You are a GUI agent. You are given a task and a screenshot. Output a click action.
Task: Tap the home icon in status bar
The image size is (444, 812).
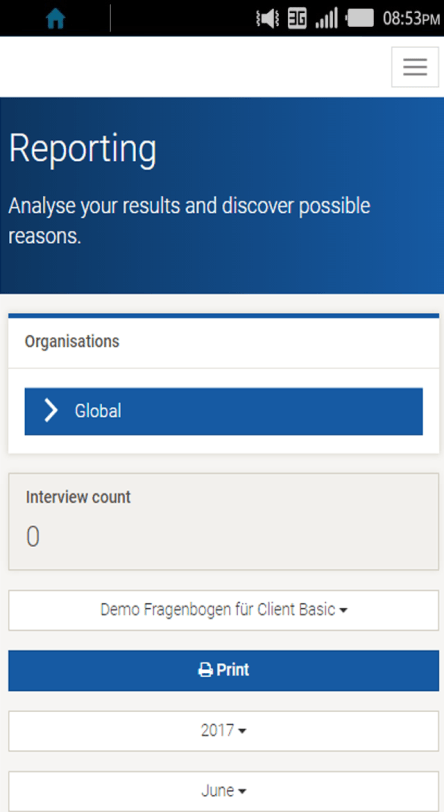[x=55, y=19]
